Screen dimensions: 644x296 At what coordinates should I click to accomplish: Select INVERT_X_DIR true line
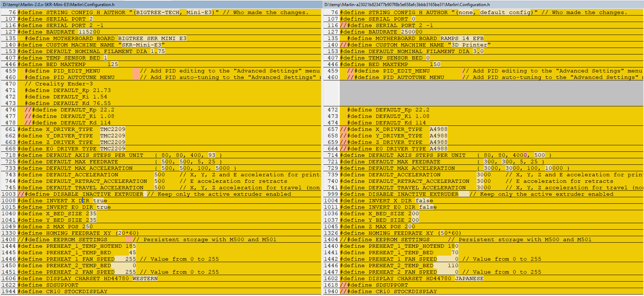[x=161, y=201]
